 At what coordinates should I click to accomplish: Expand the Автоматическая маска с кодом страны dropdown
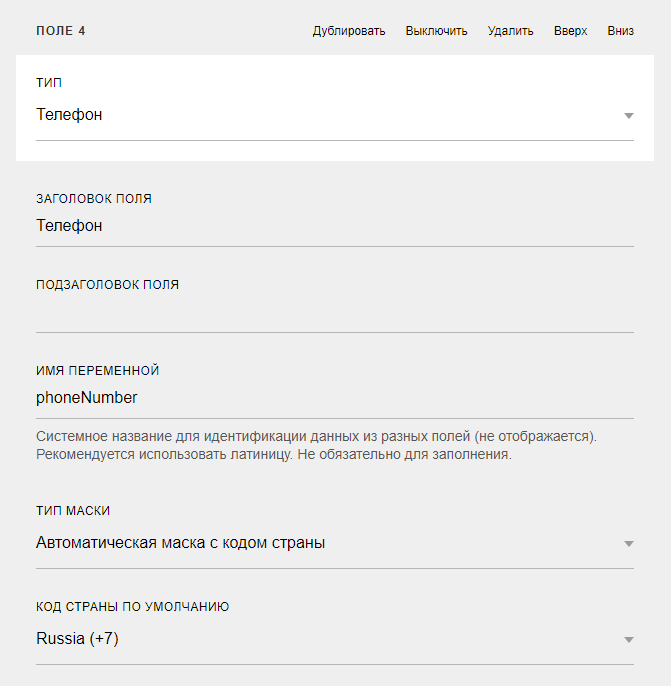[x=320, y=544]
